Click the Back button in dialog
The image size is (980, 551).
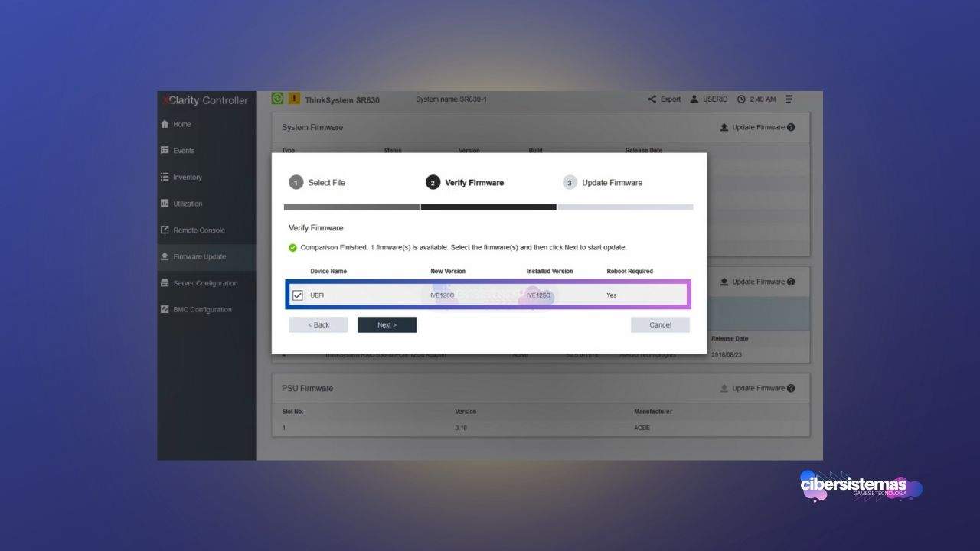pos(318,325)
